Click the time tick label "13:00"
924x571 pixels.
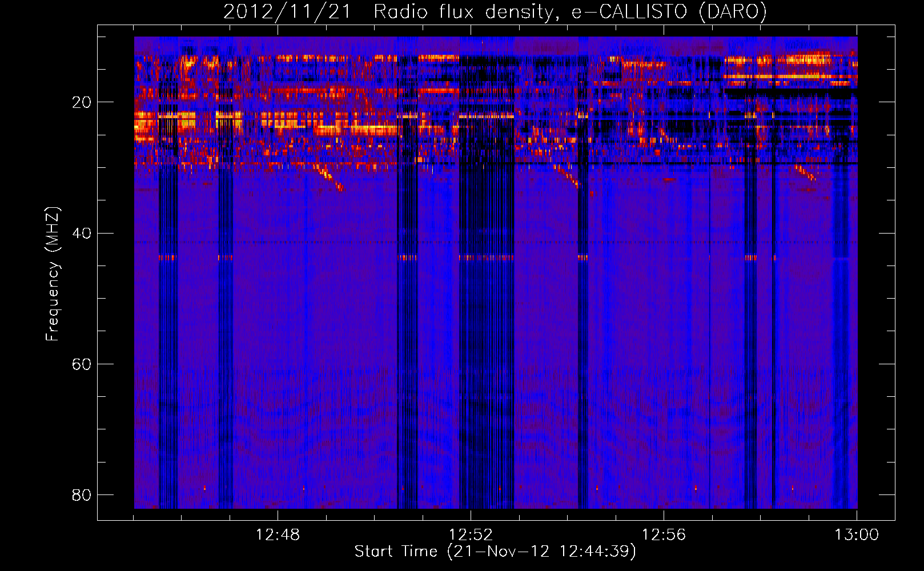[857, 535]
